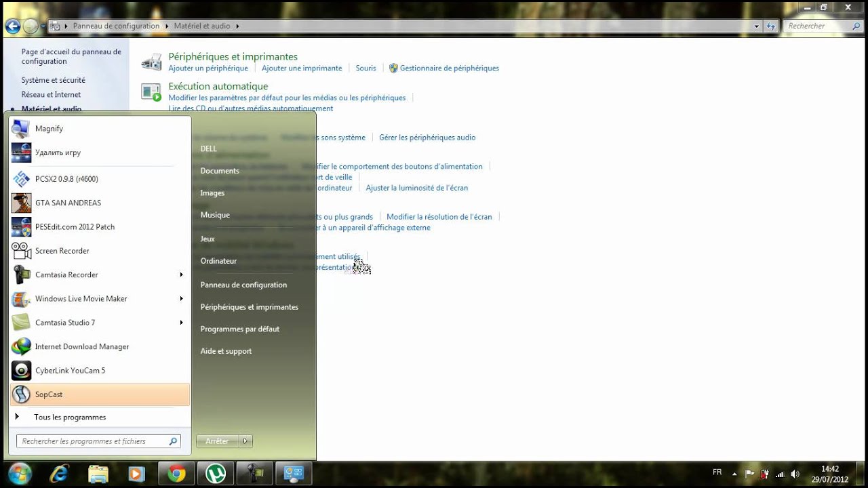Open Réseau et Internet in the sidebar
The width and height of the screenshot is (868, 488).
pos(51,95)
